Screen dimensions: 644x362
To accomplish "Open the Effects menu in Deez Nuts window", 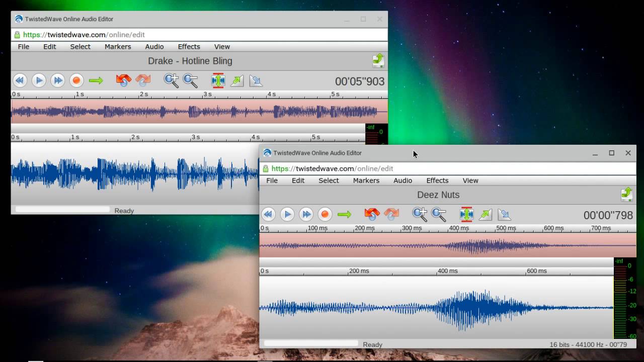I will 437,180.
